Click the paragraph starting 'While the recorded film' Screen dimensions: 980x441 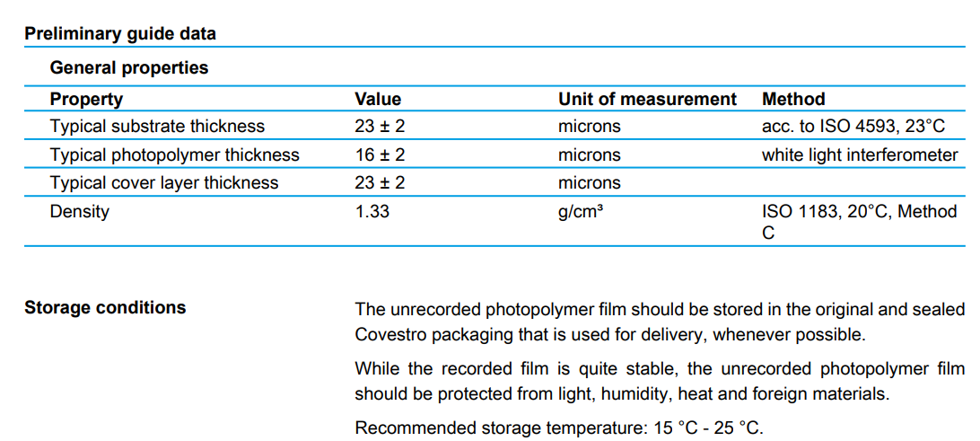coord(660,381)
